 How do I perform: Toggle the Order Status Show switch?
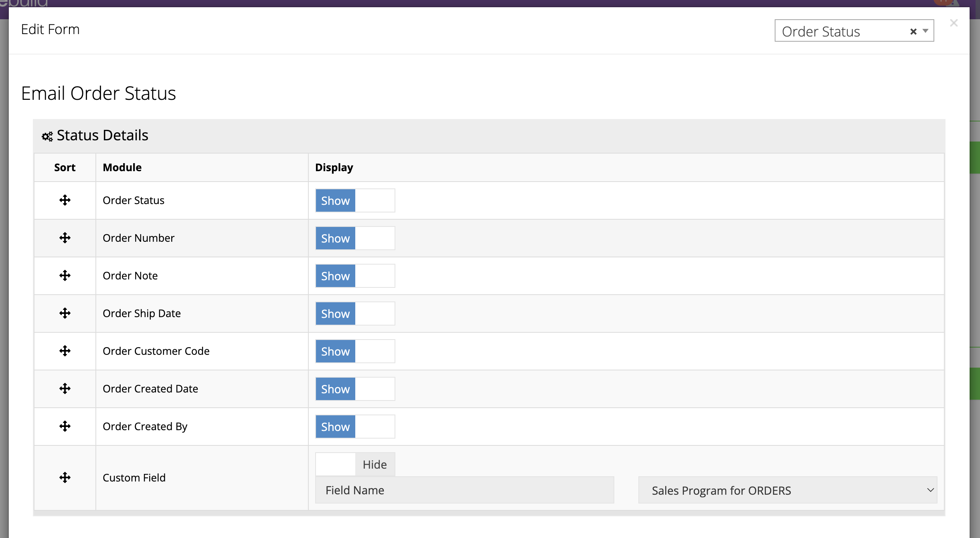tap(355, 200)
